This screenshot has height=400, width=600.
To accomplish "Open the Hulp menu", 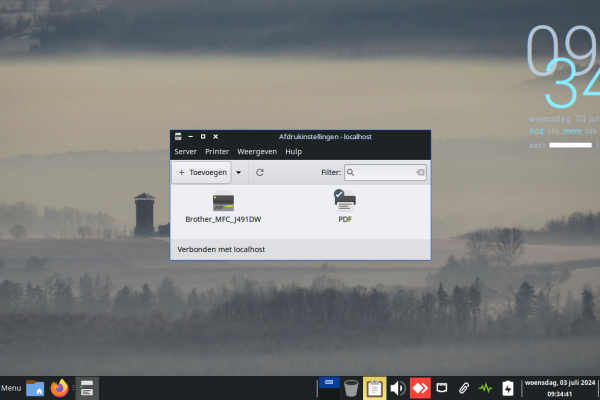I will 293,152.
